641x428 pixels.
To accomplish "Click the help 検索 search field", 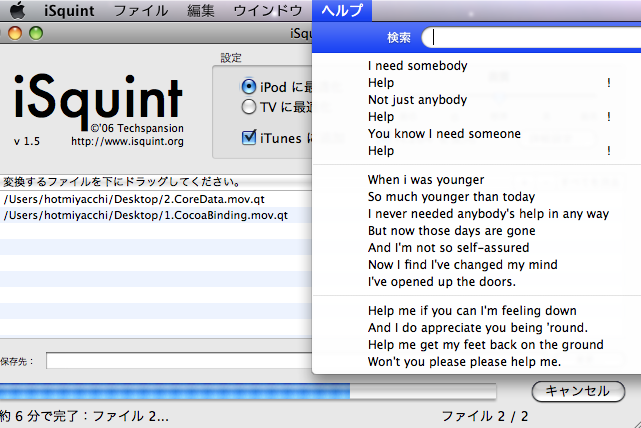I will (531, 38).
